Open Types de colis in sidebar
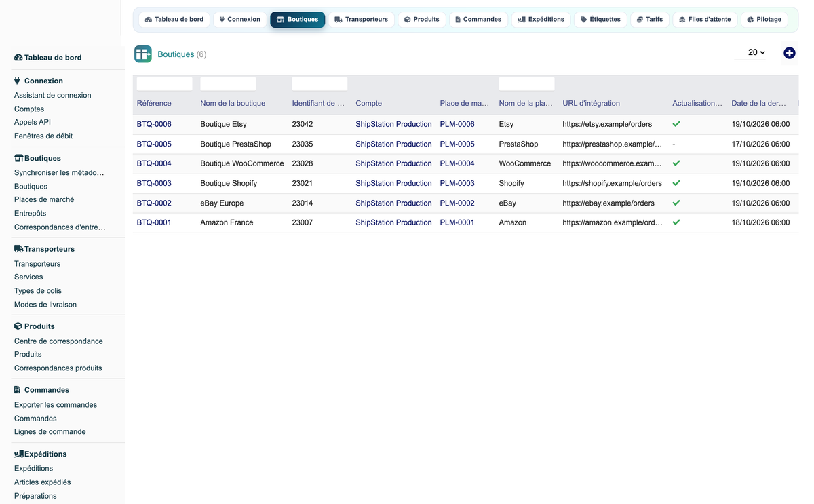 point(38,291)
